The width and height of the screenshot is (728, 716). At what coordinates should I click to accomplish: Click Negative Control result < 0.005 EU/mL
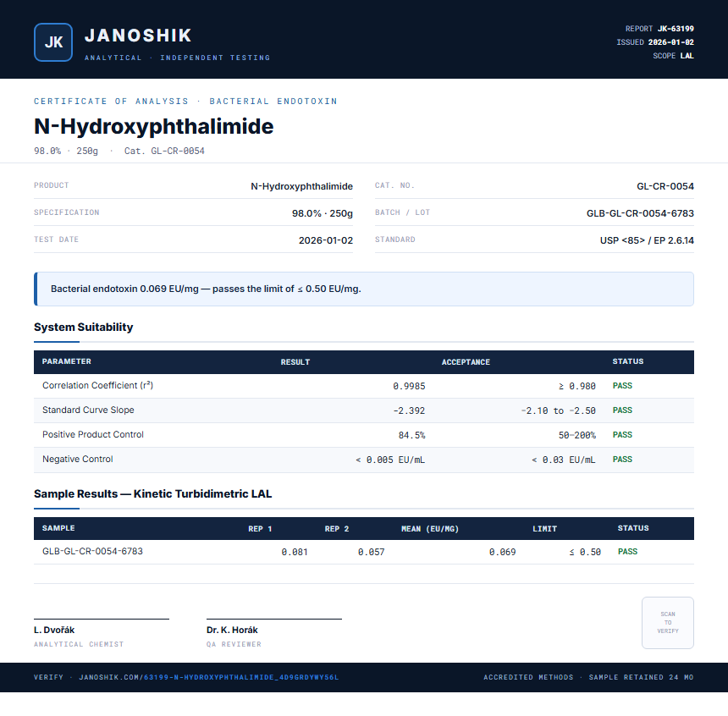tap(390, 460)
